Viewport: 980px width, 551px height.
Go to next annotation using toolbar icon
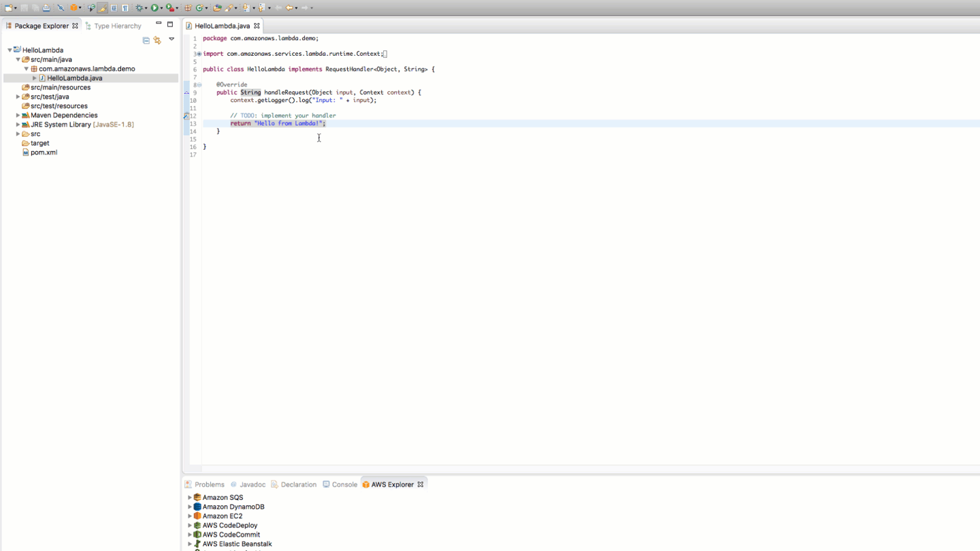coord(246,7)
